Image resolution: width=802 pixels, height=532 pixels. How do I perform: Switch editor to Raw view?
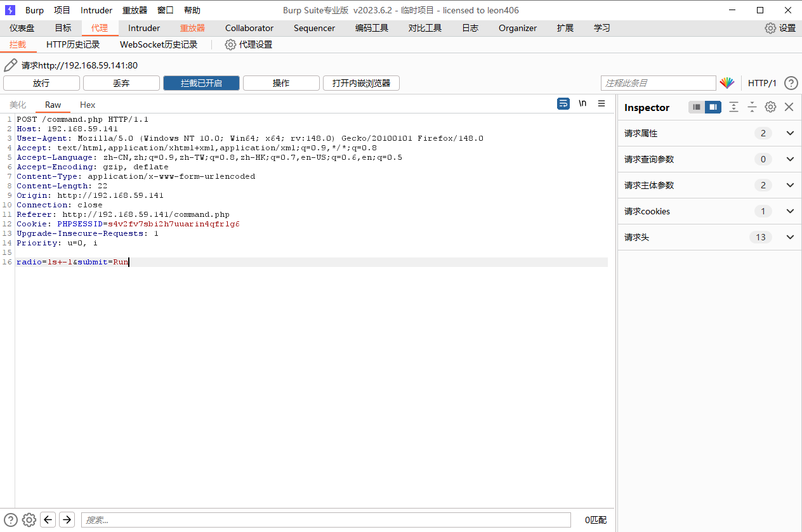tap(53, 105)
